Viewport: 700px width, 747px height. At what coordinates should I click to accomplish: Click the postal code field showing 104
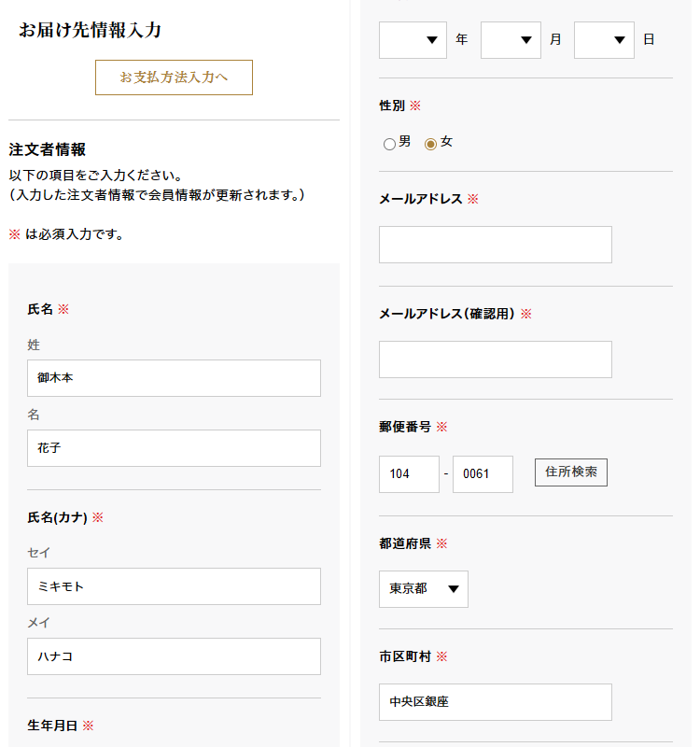point(409,474)
